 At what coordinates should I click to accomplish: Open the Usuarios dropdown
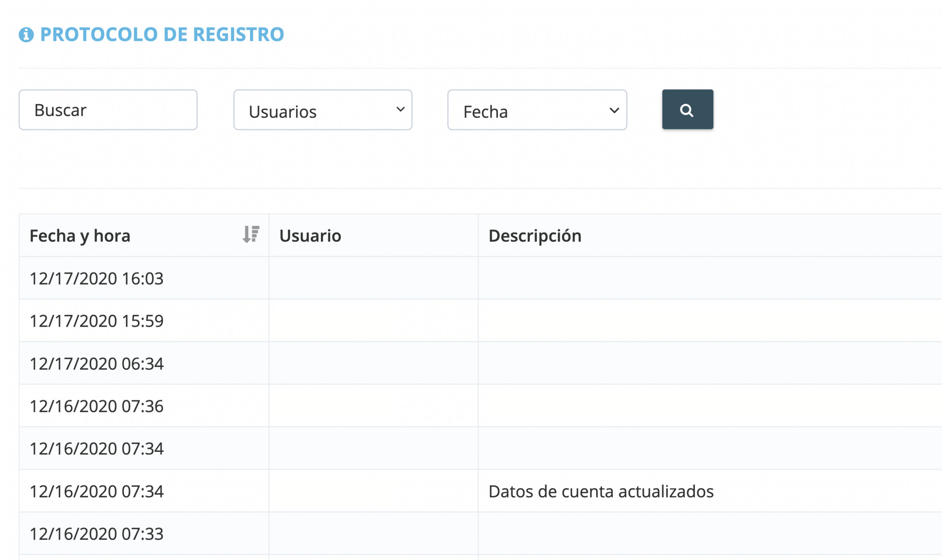tap(323, 110)
